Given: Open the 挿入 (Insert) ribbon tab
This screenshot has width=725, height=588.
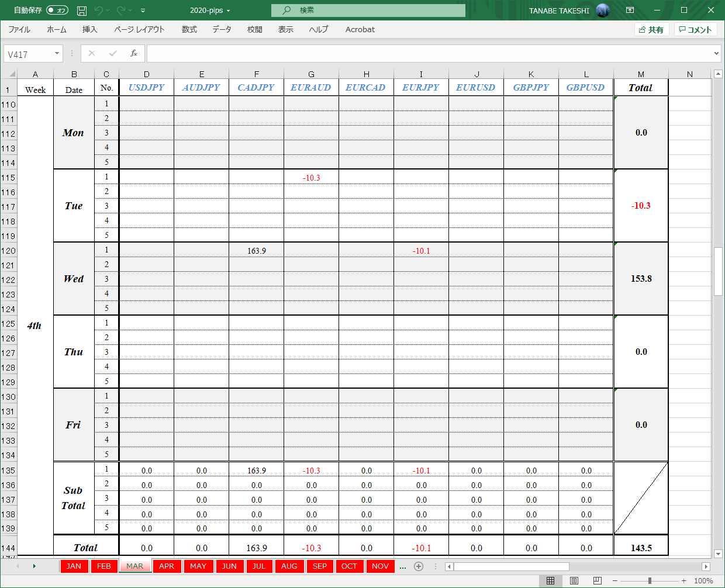Looking at the screenshot, I should point(89,29).
